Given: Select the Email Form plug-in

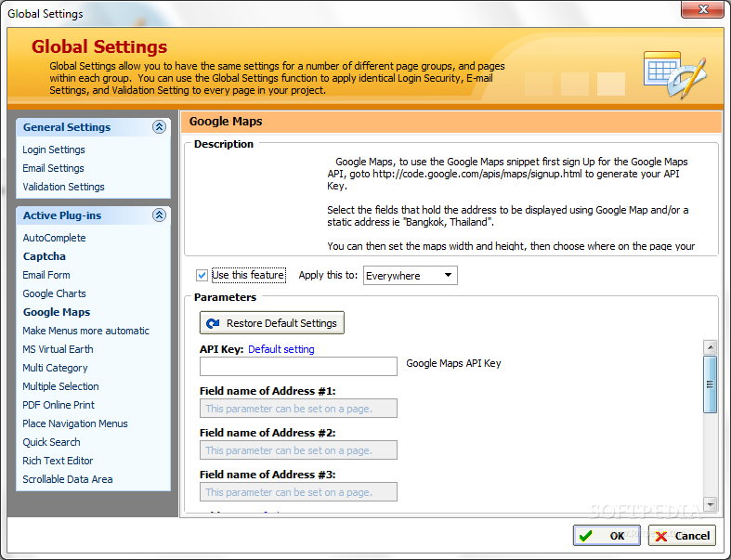Looking at the screenshot, I should (46, 275).
